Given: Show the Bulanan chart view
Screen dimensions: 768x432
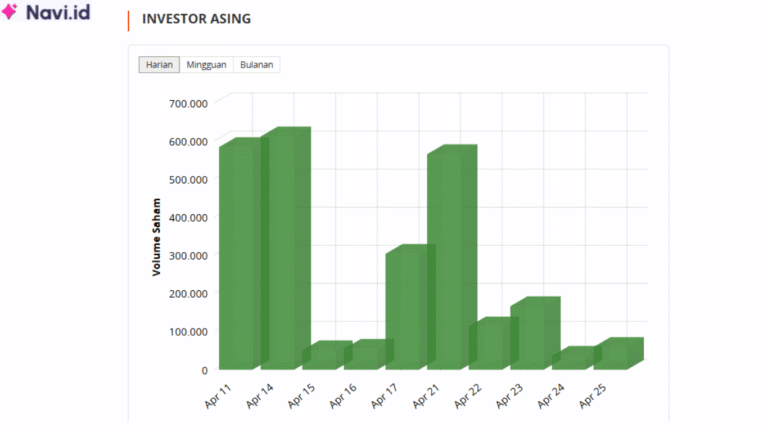Looking at the screenshot, I should pos(257,65).
